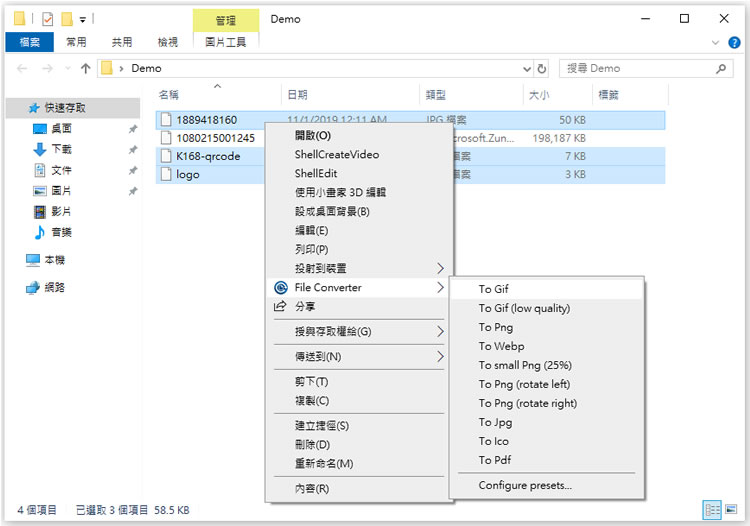Viewport: 750px width, 526px height.
Task: Switch to the 檢視 ribbon tab
Action: point(167,42)
